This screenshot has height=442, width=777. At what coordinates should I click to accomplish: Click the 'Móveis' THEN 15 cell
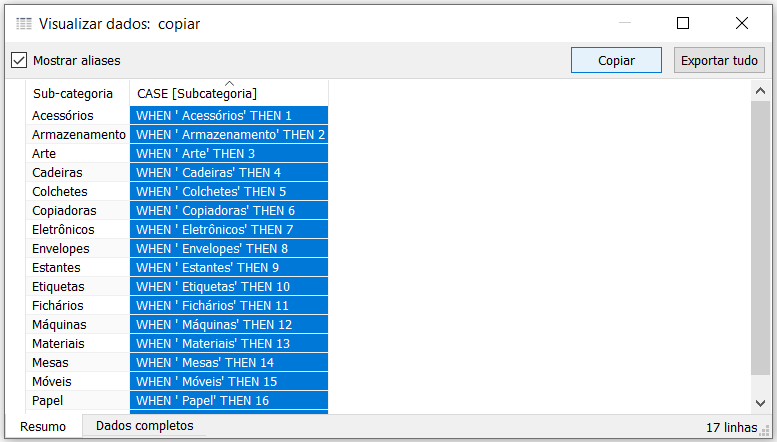pyautogui.click(x=229, y=382)
